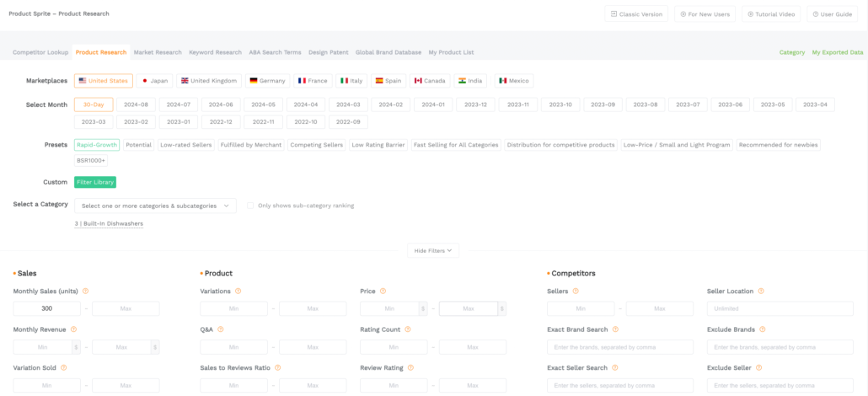Show help icon for Sales to Reviews Ratio
This screenshot has width=868, height=396.
[x=277, y=367]
